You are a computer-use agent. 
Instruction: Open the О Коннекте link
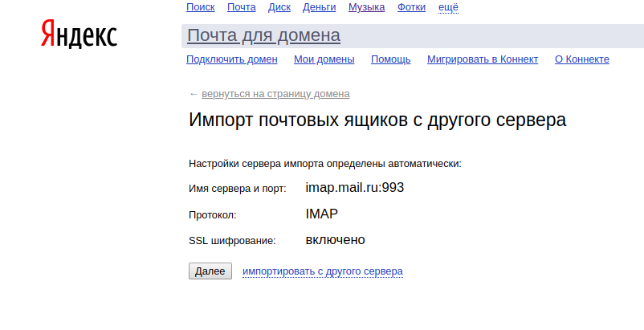[x=582, y=59]
